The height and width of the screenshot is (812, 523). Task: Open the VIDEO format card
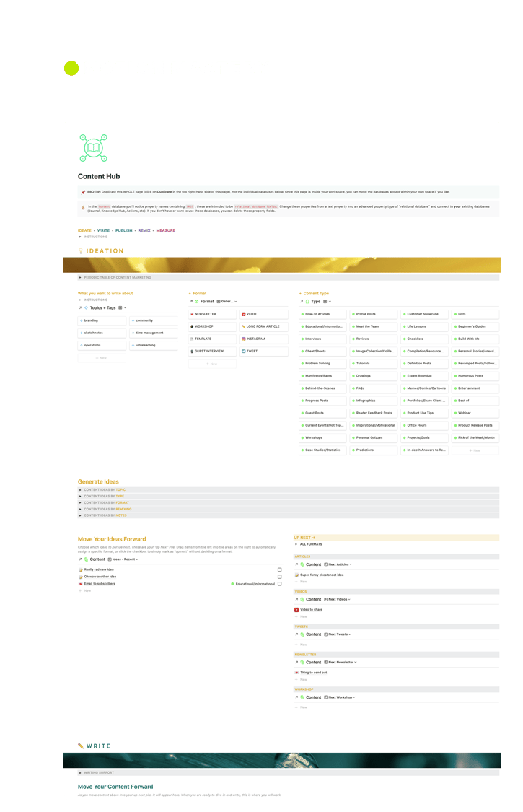[263, 314]
